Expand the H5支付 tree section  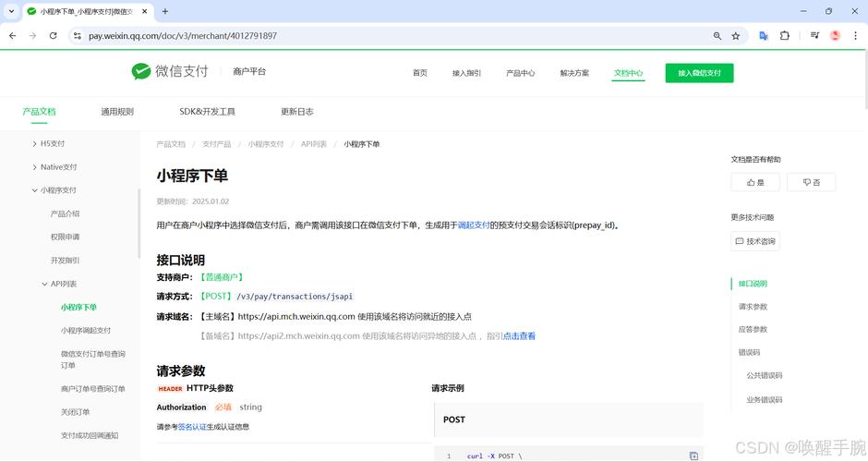[35, 143]
